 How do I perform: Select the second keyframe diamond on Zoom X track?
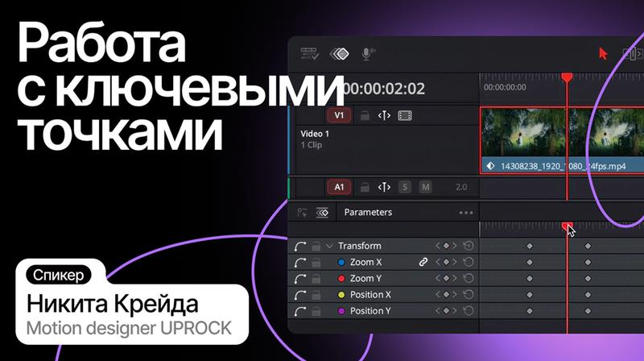pos(588,263)
